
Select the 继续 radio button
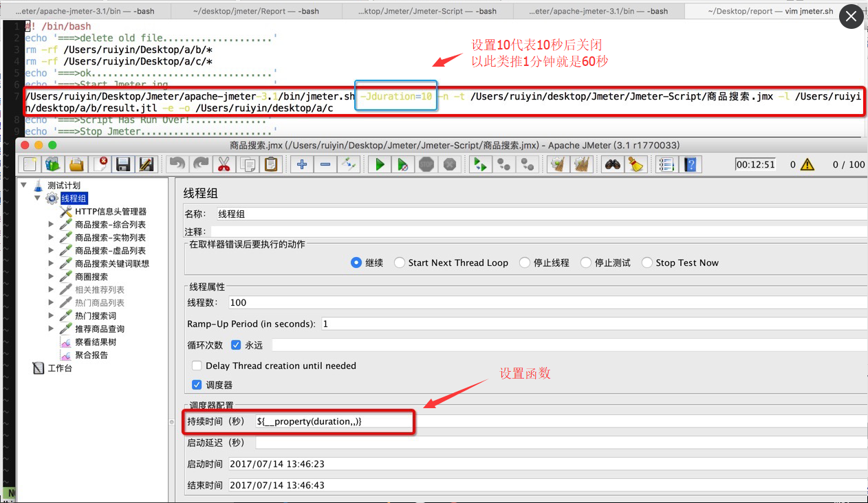[356, 262]
